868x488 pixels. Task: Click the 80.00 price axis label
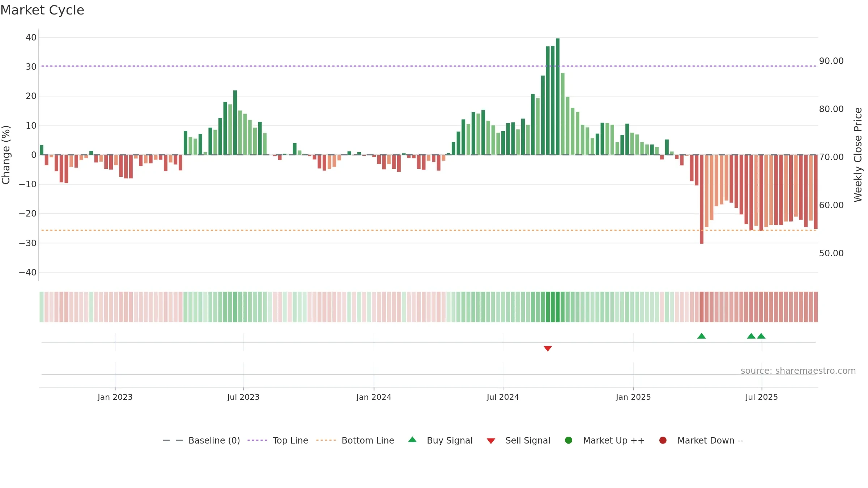831,109
